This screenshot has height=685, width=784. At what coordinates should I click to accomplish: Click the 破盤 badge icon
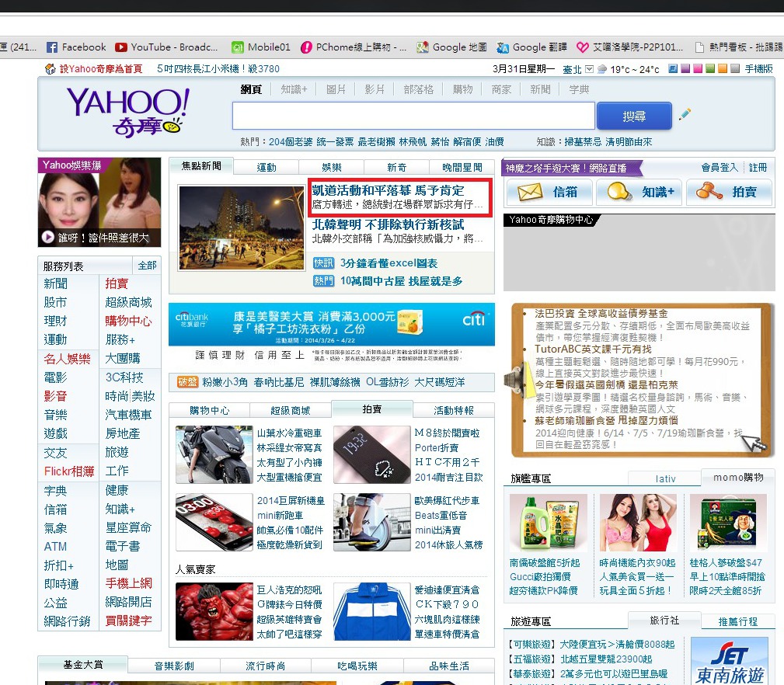pyautogui.click(x=187, y=382)
